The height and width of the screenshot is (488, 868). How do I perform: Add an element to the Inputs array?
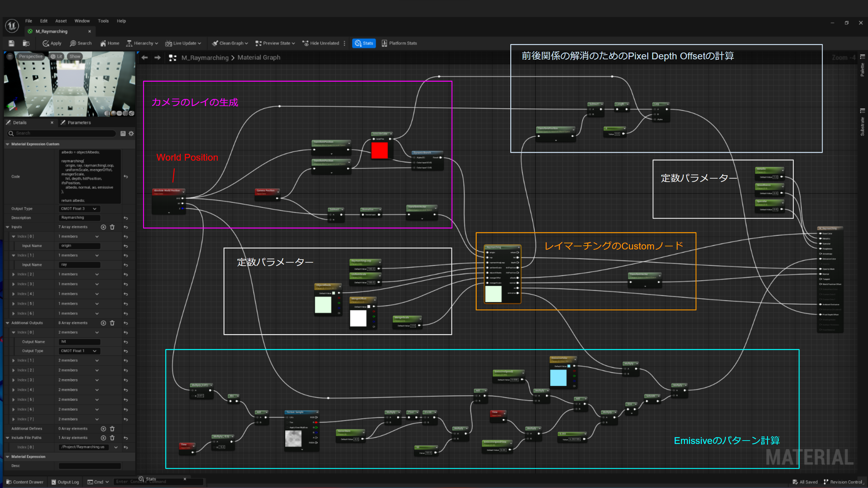(103, 227)
